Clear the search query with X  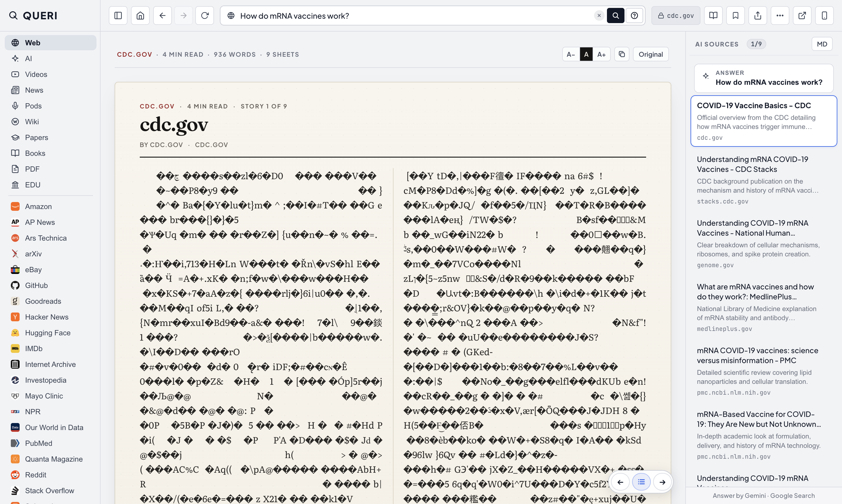pyautogui.click(x=599, y=15)
